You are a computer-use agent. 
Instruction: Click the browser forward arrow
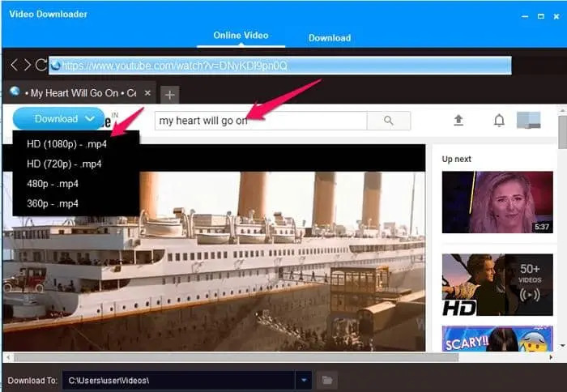tap(27, 65)
